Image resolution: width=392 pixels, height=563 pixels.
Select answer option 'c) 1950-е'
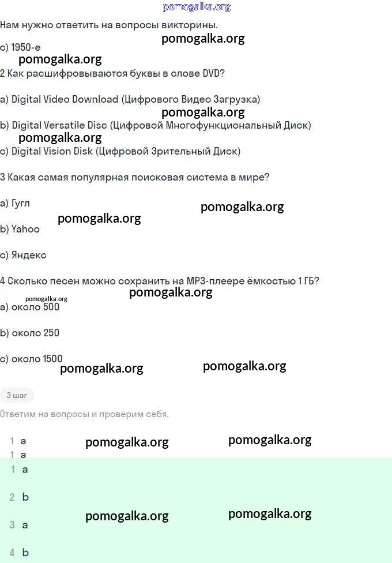(x=20, y=47)
